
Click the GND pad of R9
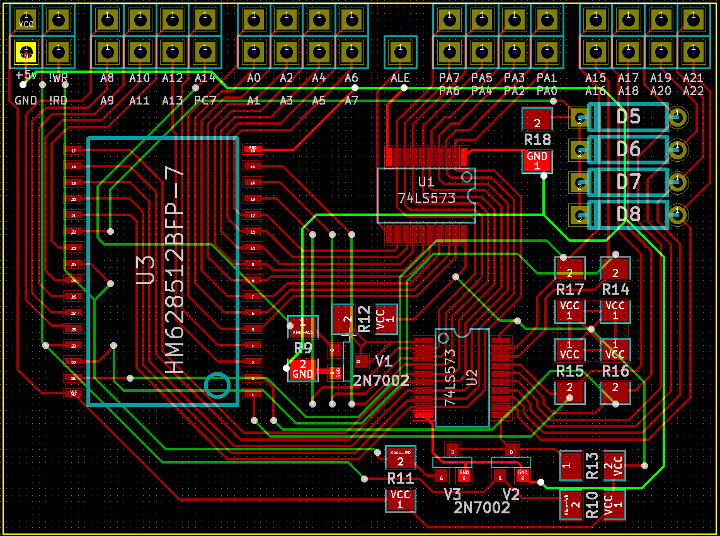303,370
